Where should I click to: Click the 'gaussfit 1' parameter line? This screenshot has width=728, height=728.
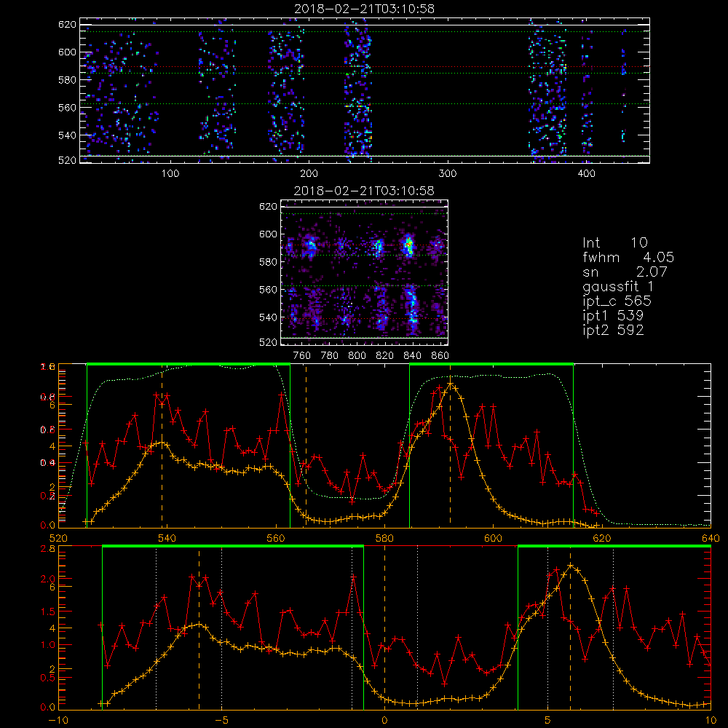tap(618, 286)
